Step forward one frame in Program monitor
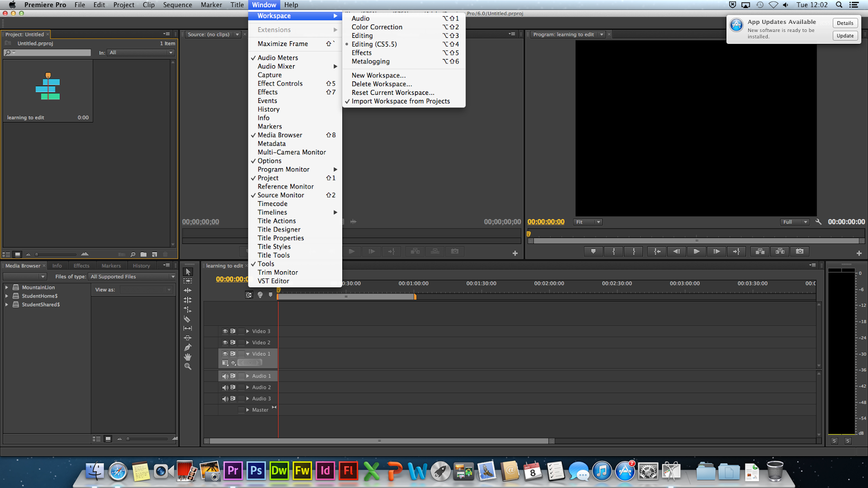The height and width of the screenshot is (488, 868). point(717,252)
